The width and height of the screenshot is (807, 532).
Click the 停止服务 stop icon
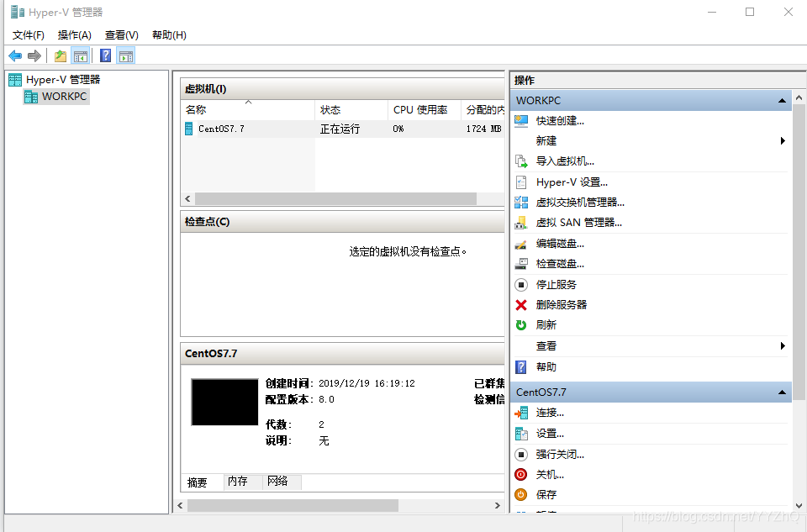(521, 285)
